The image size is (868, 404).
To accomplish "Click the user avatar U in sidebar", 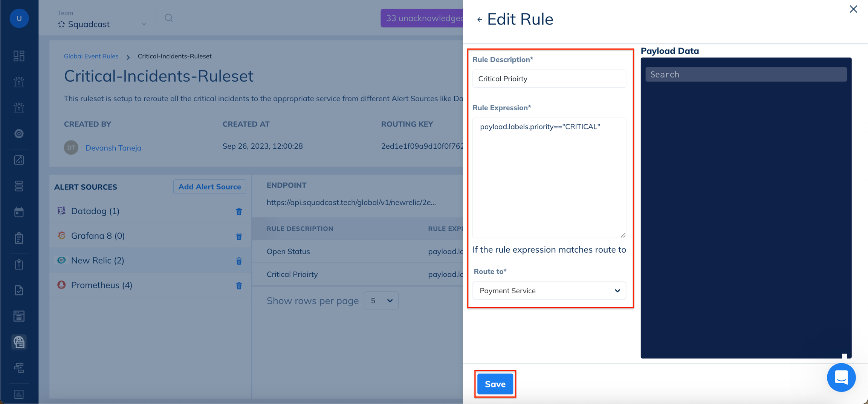I will 19,18.
